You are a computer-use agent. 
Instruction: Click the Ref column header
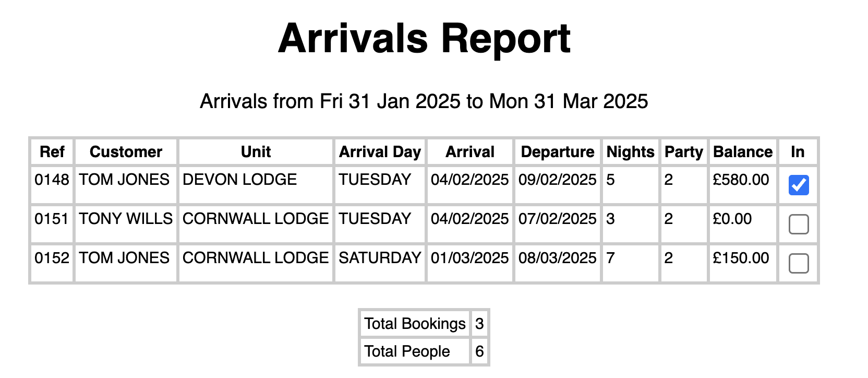[x=52, y=152]
